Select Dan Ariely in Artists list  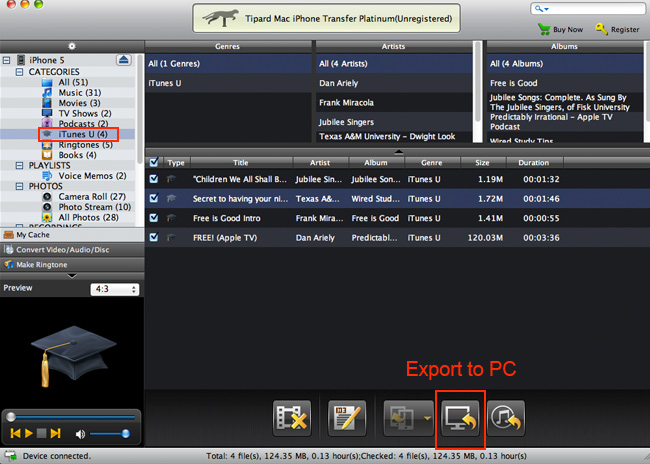[394, 83]
